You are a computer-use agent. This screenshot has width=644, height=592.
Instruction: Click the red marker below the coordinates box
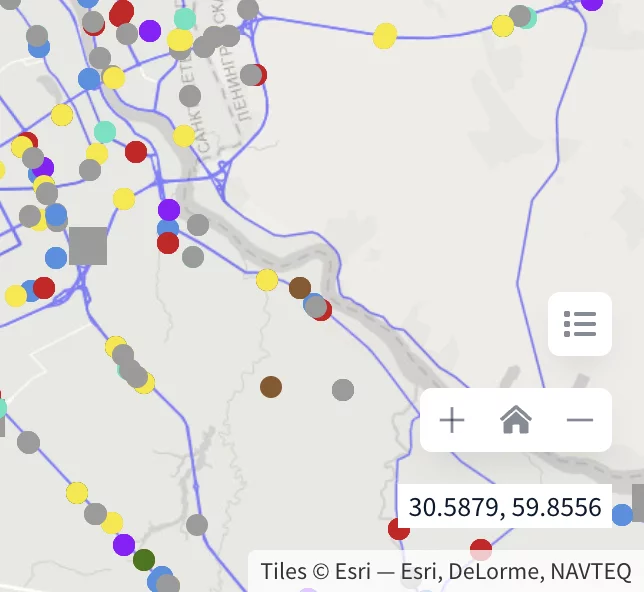click(481, 549)
